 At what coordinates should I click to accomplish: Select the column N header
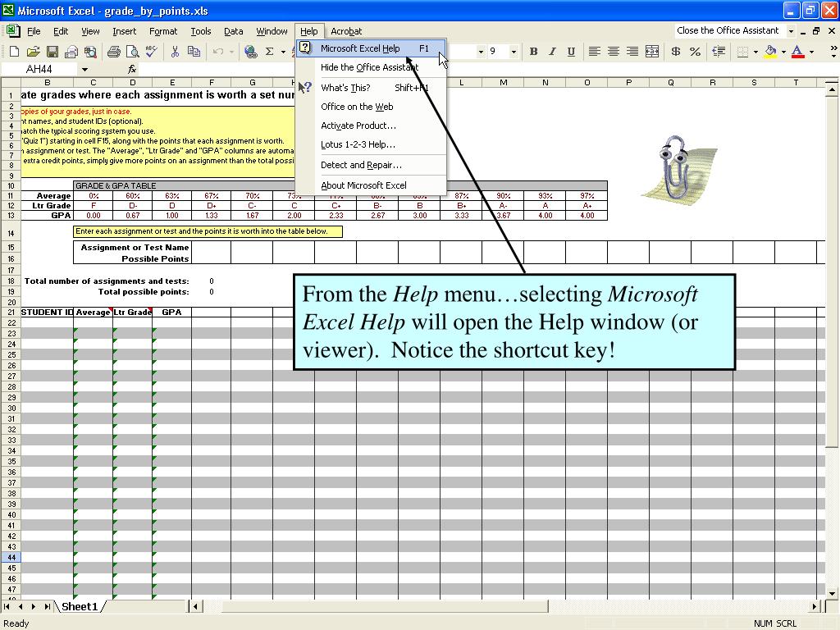pos(545,83)
